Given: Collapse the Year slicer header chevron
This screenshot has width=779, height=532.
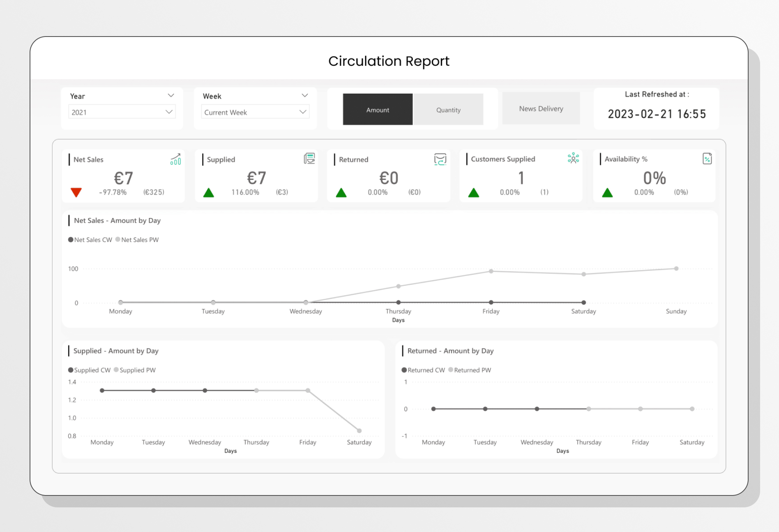Looking at the screenshot, I should (171, 95).
